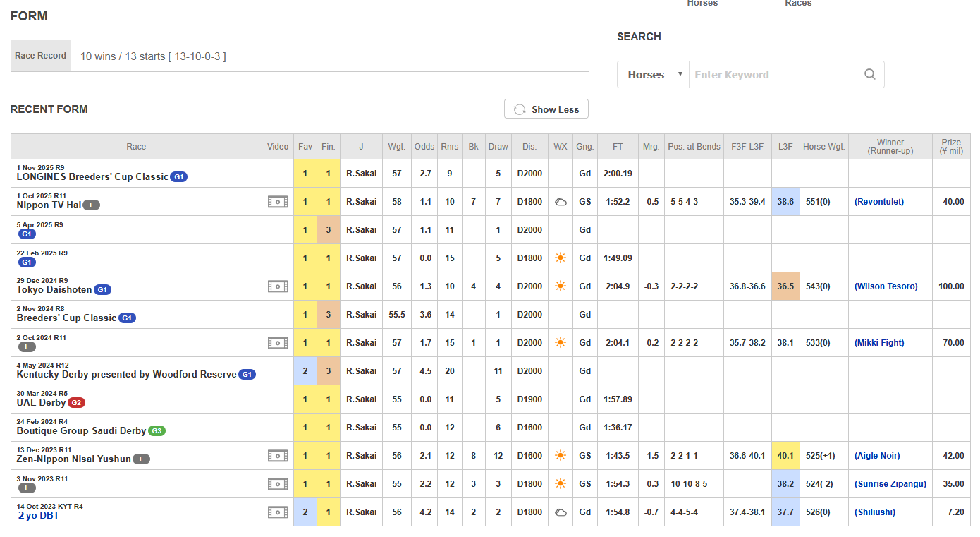The height and width of the screenshot is (537, 980).
Task: Click the F3F-L3F column header
Action: [747, 147]
